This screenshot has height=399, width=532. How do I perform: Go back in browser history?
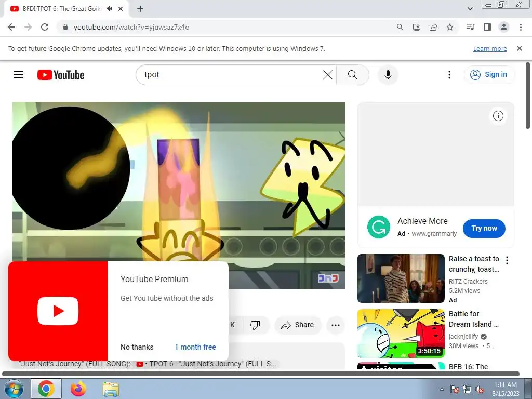pos(11,27)
